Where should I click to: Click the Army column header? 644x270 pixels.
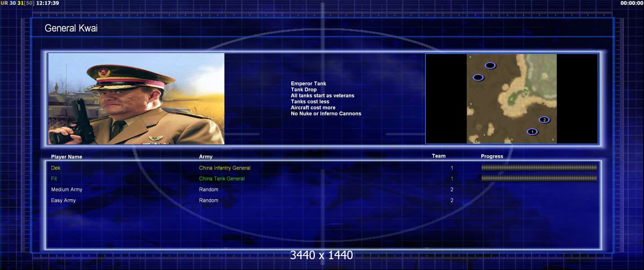pyautogui.click(x=206, y=157)
